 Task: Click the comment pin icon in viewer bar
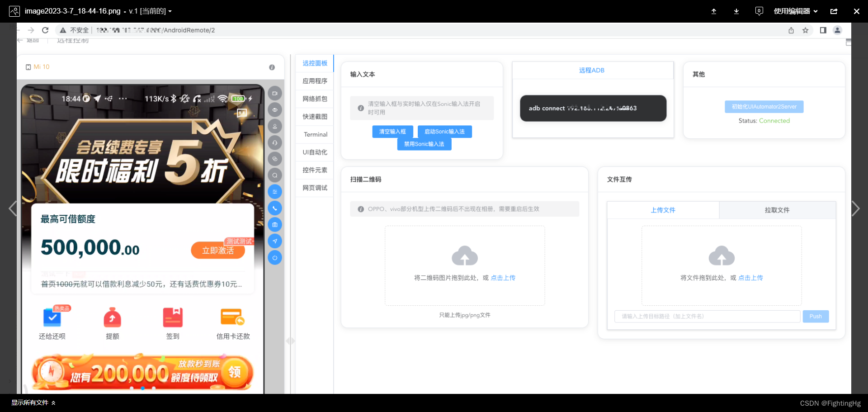(x=759, y=11)
